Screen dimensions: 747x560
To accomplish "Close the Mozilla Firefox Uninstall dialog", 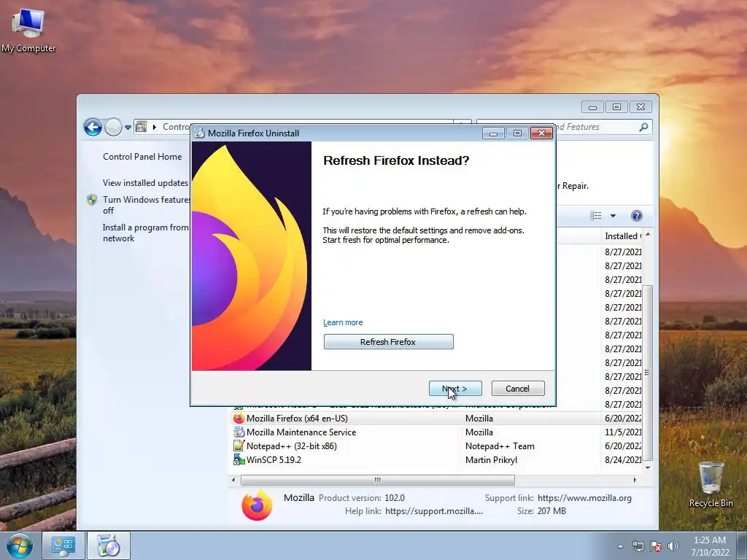I will tap(542, 133).
